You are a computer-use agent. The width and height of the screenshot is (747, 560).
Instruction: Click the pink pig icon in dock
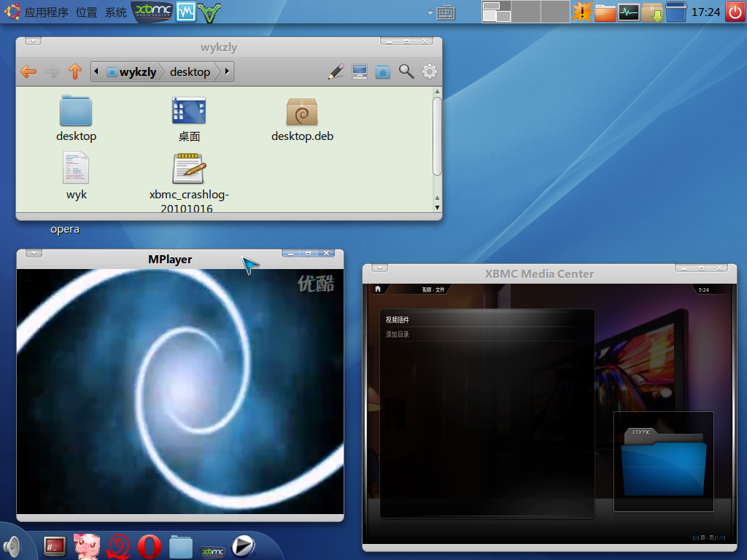[x=87, y=546]
